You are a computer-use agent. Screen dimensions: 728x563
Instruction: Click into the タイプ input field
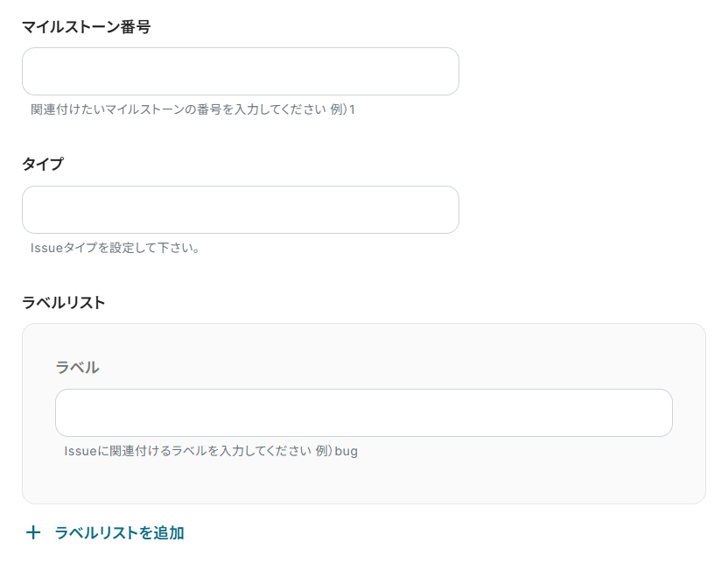click(240, 210)
